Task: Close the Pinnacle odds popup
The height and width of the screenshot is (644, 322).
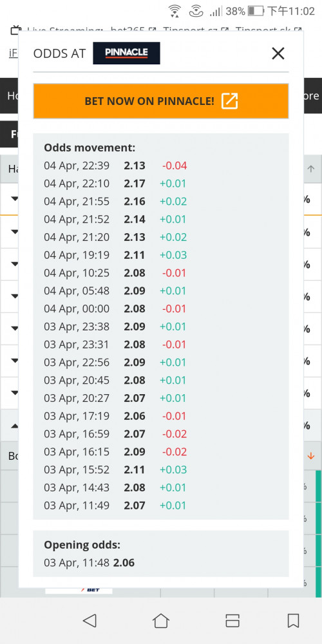Action: point(278,53)
